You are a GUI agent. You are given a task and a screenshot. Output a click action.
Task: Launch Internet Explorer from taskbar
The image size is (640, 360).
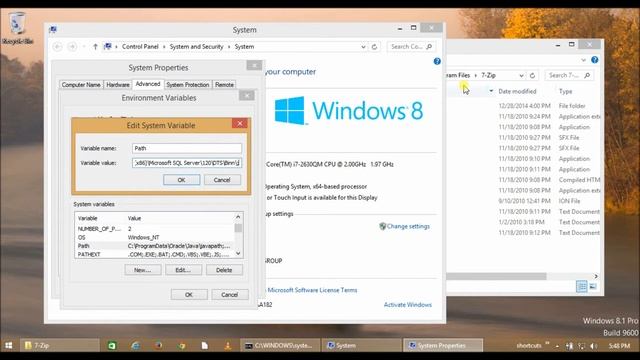pyautogui.click(x=136, y=346)
